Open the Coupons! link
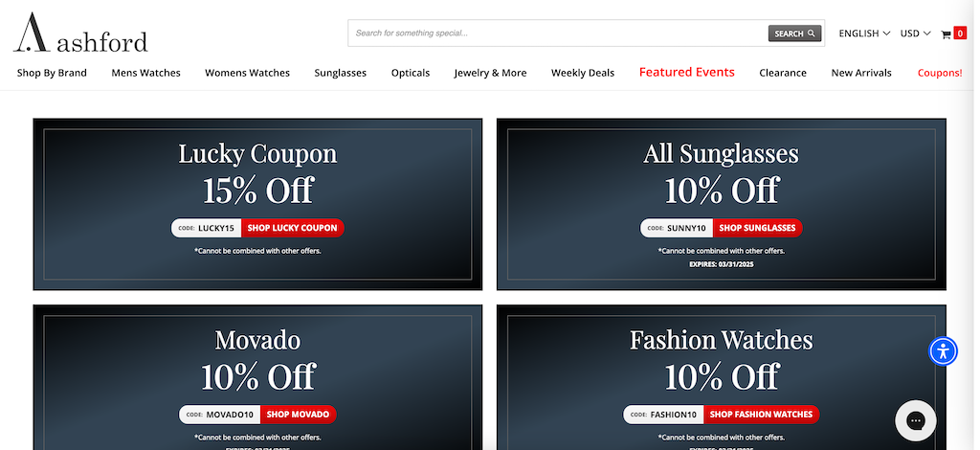Screen dimensions: 980x450 tap(940, 73)
